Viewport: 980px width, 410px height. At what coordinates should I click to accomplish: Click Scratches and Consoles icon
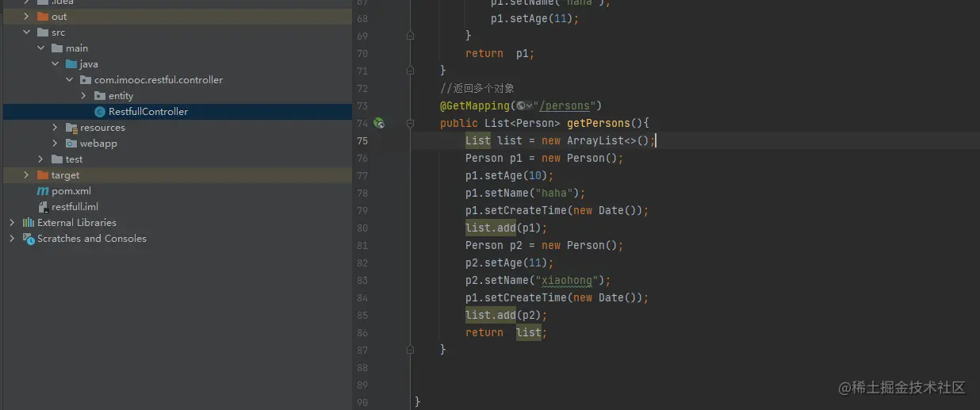click(x=28, y=239)
